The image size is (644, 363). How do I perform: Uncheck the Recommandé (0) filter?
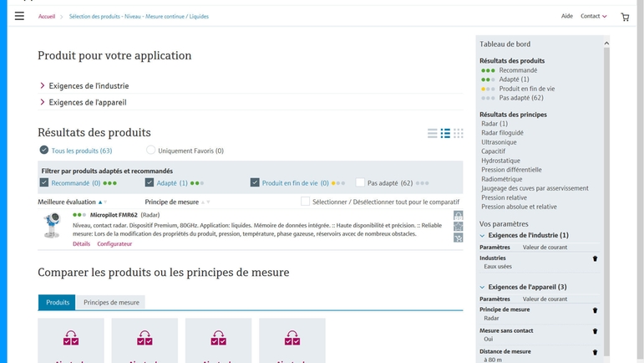[44, 182]
